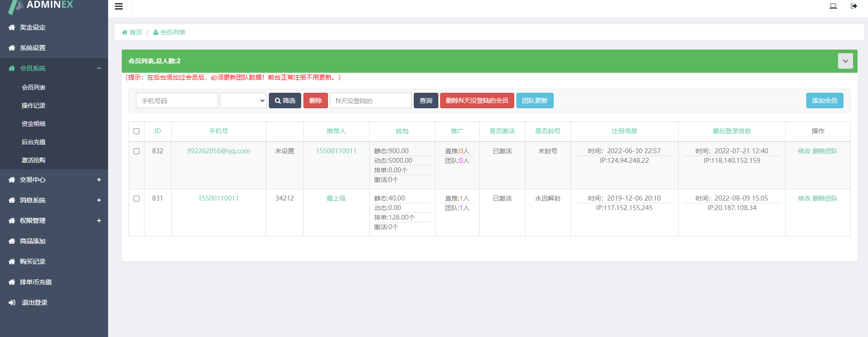Toggle the select-all checkbox in table header
Screen dimensions: 868x337
[136, 131]
